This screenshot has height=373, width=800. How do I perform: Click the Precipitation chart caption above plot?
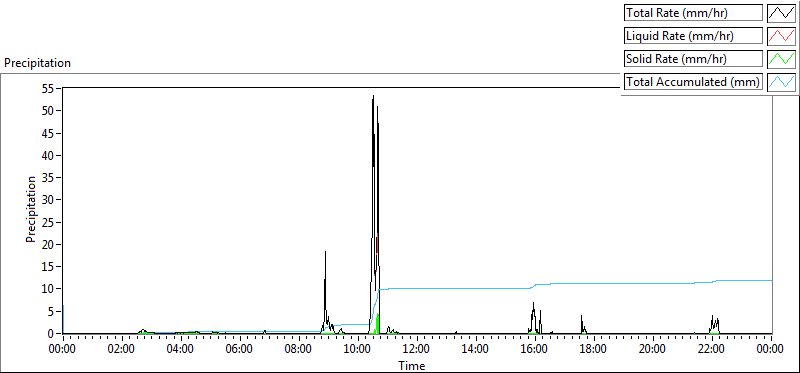coord(37,63)
